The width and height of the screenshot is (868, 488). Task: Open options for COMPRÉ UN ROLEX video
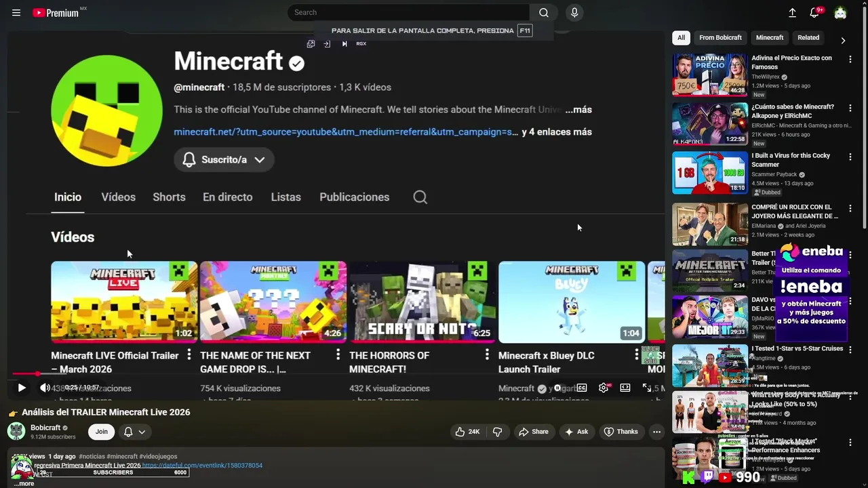click(850, 208)
